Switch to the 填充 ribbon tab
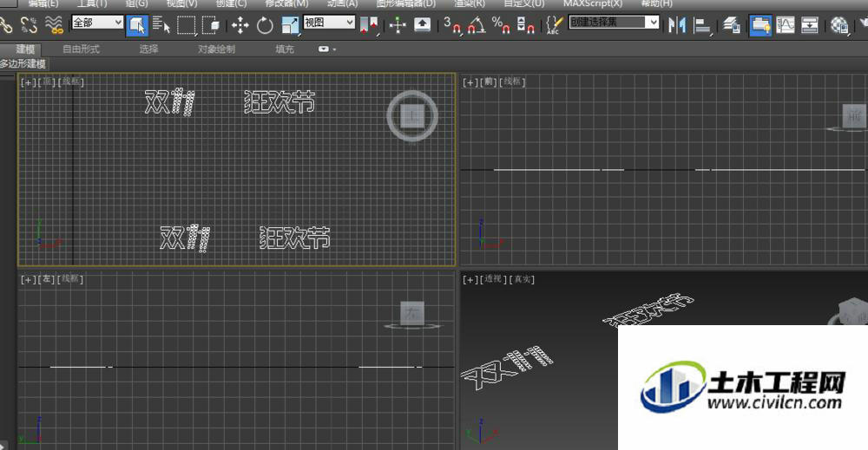The width and height of the screenshot is (868, 450). 285,49
